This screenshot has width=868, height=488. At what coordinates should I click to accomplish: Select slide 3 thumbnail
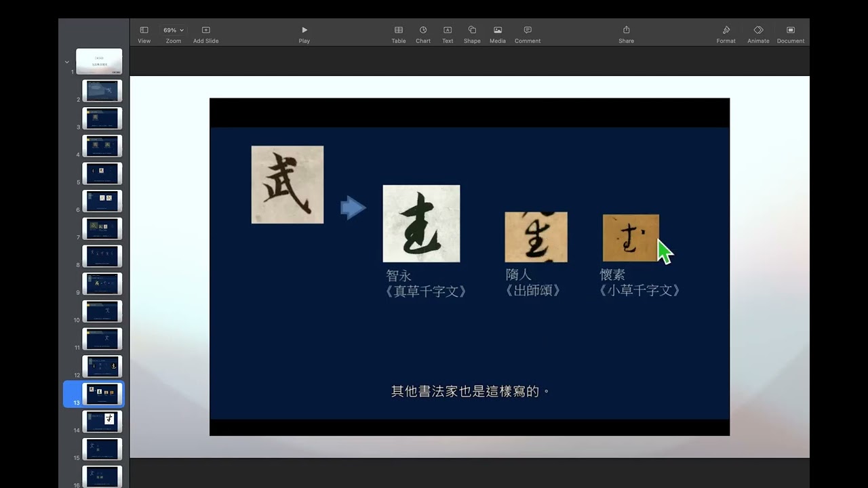pos(102,118)
